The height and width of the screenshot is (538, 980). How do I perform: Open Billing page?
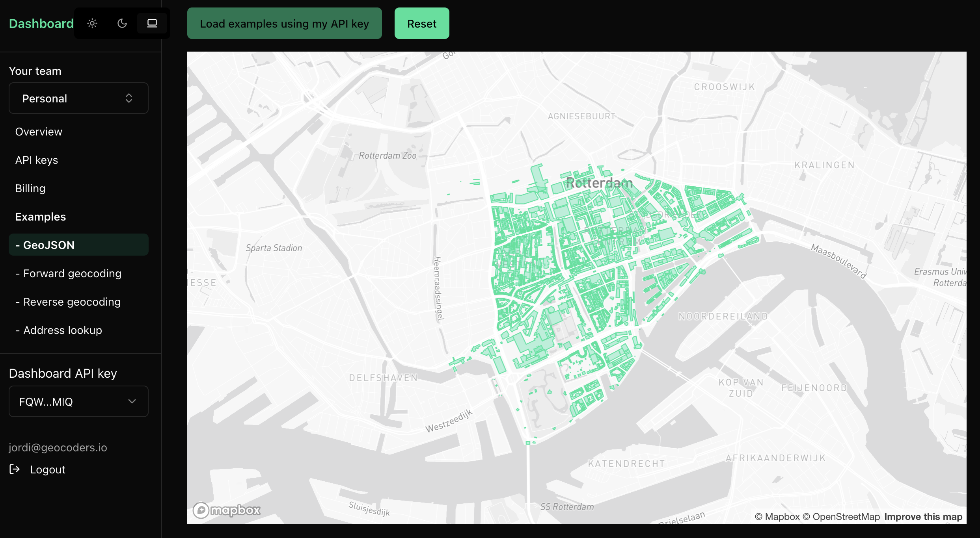click(x=30, y=188)
